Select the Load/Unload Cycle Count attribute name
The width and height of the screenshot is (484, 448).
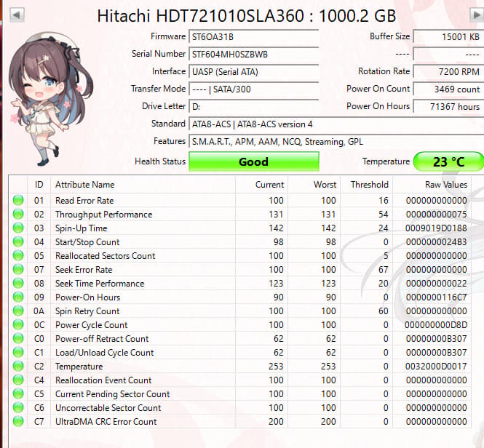104,353
